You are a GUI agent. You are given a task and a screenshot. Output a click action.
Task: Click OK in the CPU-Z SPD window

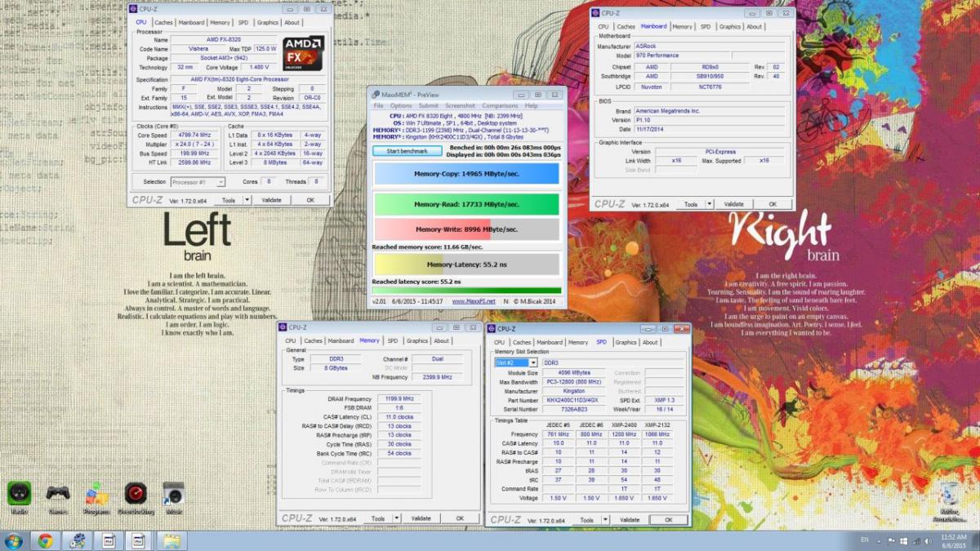point(669,519)
